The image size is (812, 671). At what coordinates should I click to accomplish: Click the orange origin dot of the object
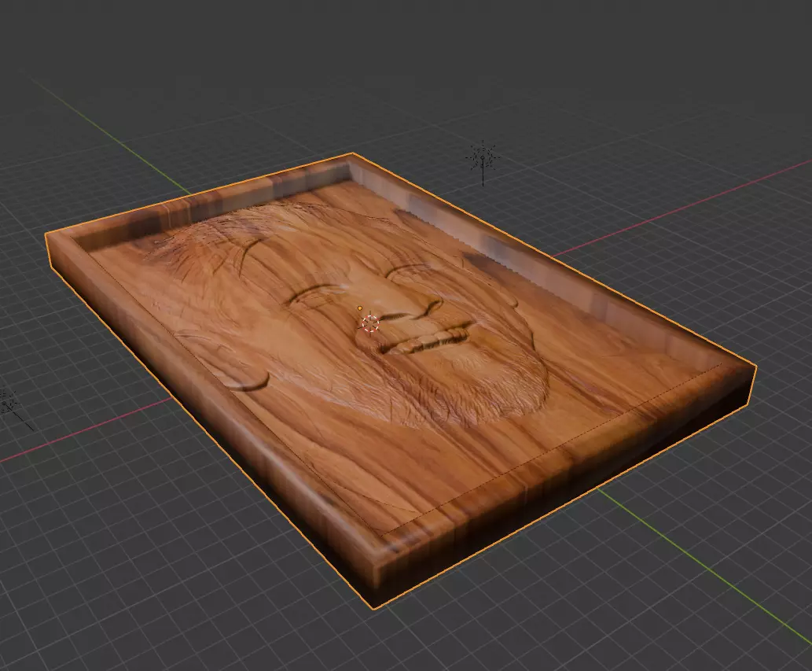tap(360, 308)
